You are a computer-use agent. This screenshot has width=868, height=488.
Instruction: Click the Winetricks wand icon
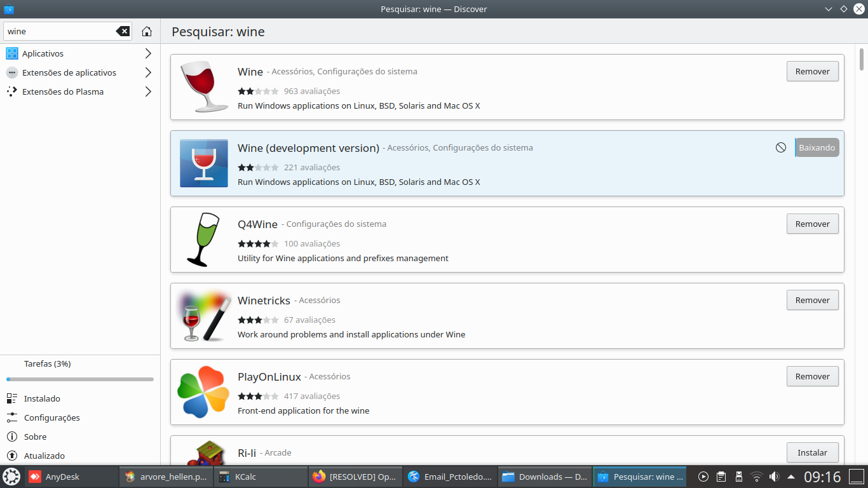tap(203, 316)
